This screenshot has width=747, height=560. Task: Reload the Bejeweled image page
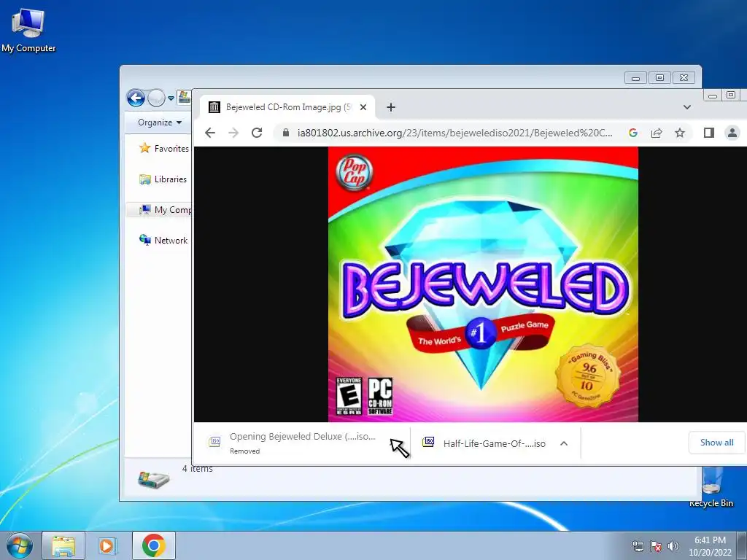(257, 133)
